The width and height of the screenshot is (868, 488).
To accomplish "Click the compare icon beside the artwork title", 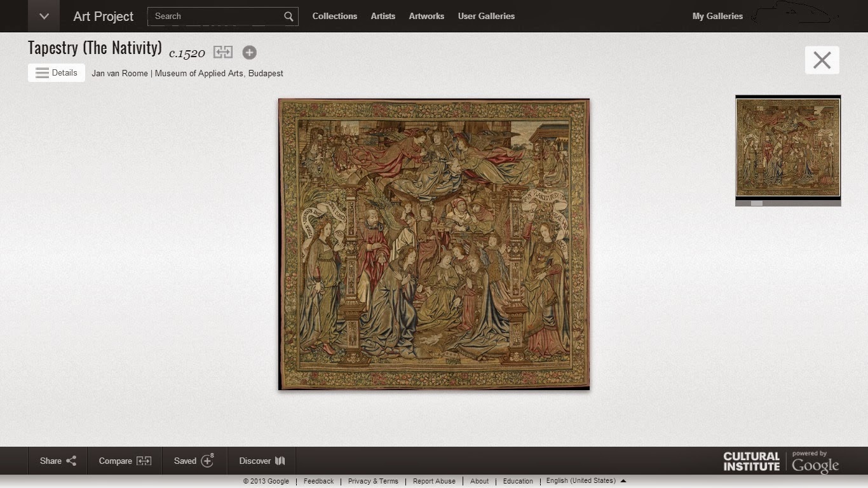I will point(222,52).
